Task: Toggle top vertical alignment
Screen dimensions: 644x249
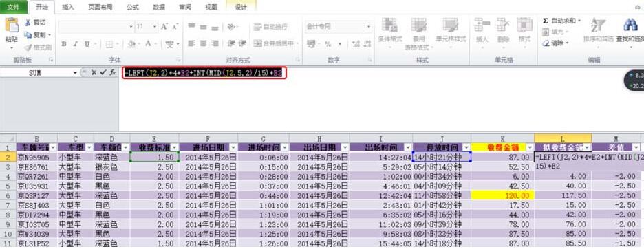Action: 191,27
